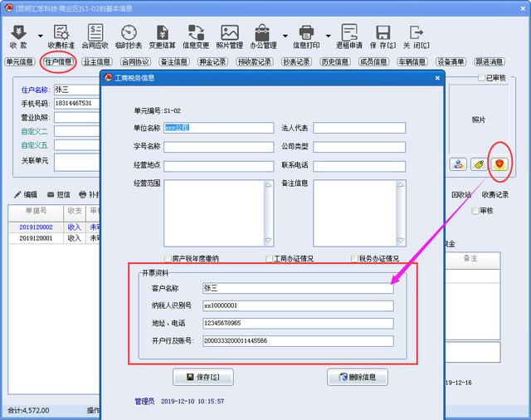Toggle the 工商办证情况 checkbox
The image size is (531, 420).
pyautogui.click(x=269, y=259)
